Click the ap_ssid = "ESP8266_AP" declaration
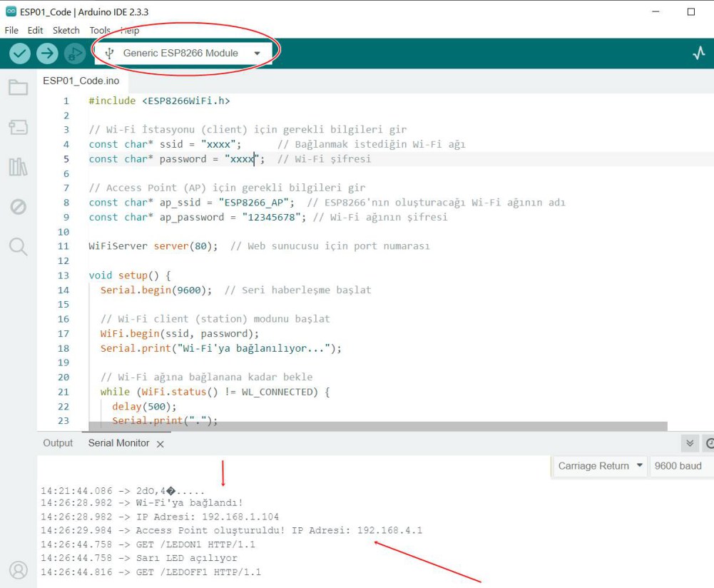Image resolution: width=714 pixels, height=588 pixels. [x=192, y=202]
